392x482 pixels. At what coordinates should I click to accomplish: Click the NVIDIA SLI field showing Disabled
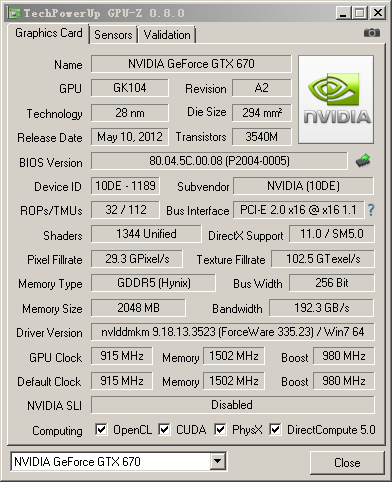point(233,405)
